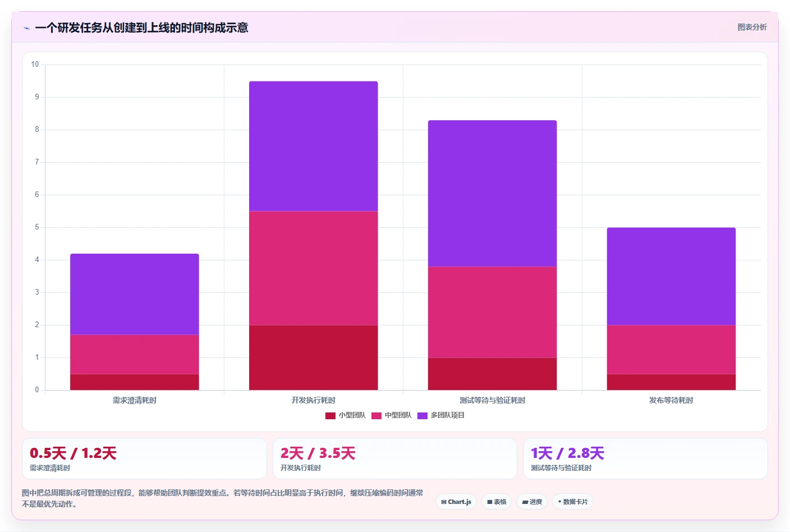Click the 需求澄清耗时 caption in first stat card
The height and width of the screenshot is (532, 790).
tap(50, 468)
